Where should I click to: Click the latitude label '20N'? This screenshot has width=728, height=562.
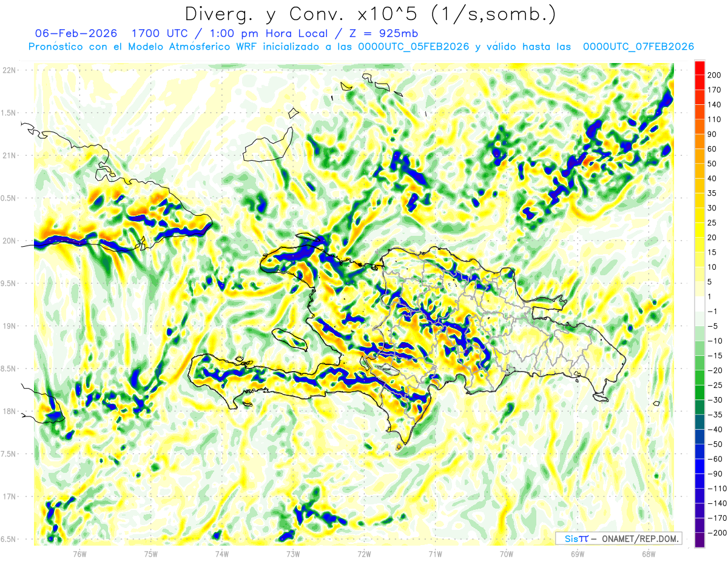click(x=10, y=241)
